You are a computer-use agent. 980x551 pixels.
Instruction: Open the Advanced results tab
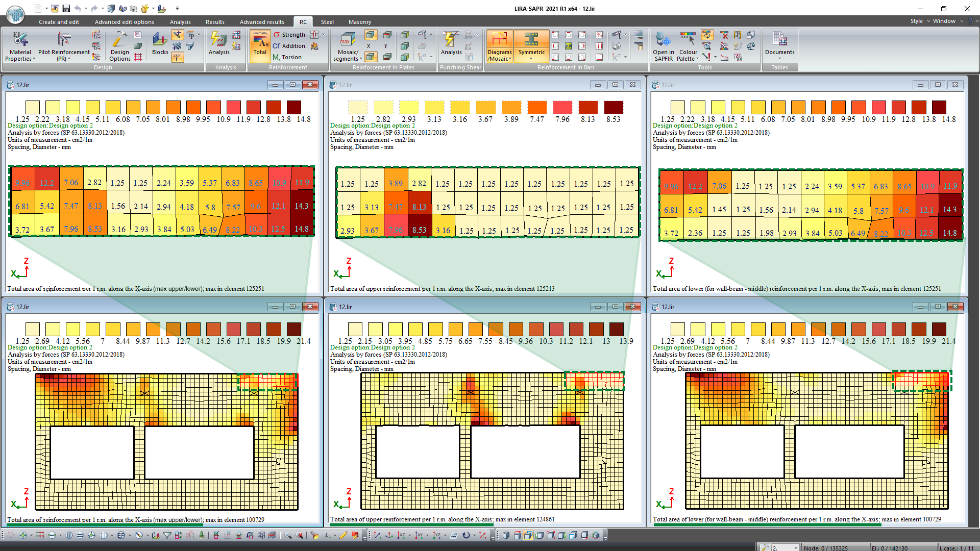(262, 22)
